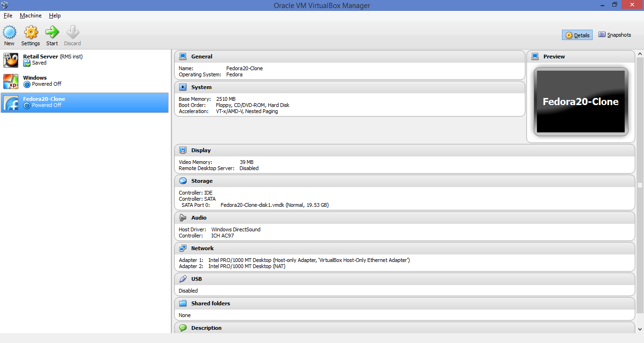Open Network settings via header link

[x=202, y=248]
